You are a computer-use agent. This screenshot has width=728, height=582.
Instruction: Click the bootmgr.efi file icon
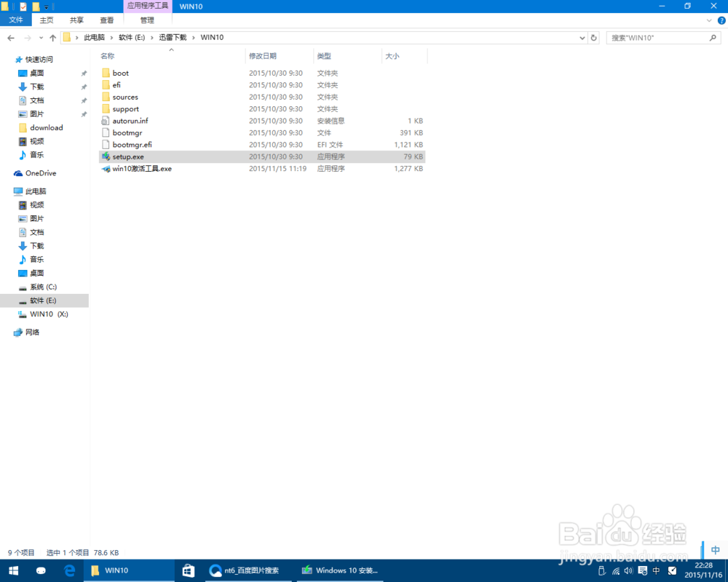106,145
